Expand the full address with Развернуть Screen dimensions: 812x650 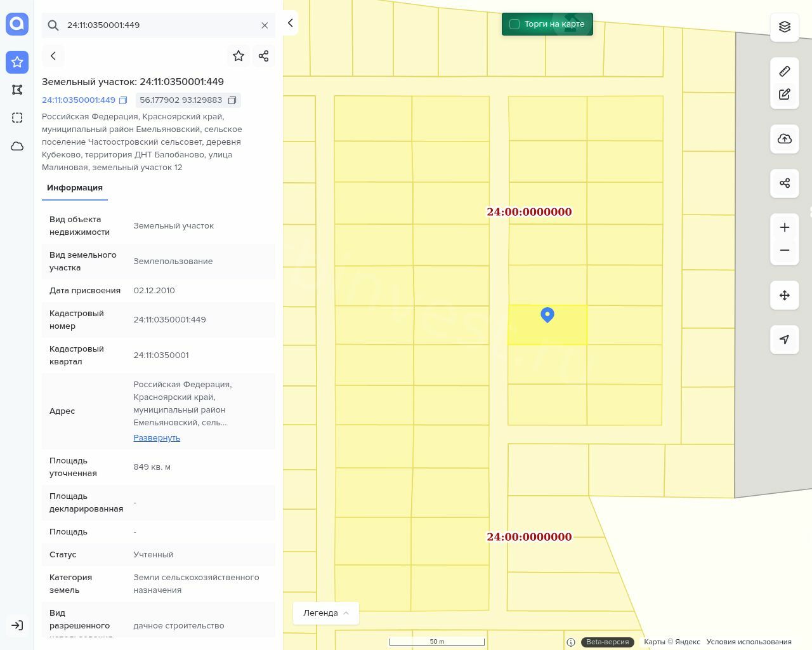click(x=157, y=437)
